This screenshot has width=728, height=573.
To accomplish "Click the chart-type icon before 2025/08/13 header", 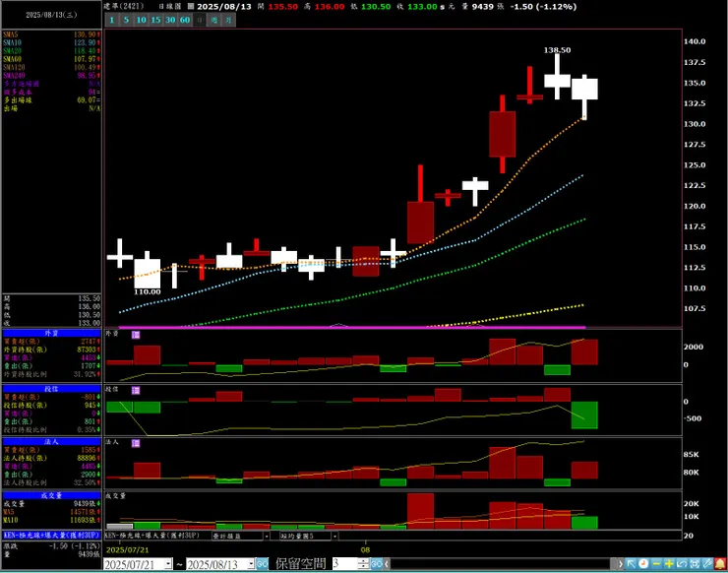I will pyautogui.click(x=190, y=7).
